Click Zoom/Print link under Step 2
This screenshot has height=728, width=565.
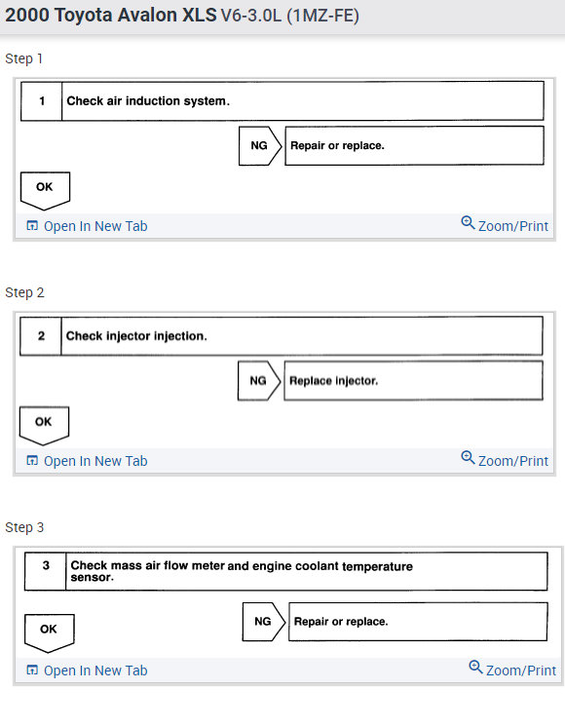[513, 461]
